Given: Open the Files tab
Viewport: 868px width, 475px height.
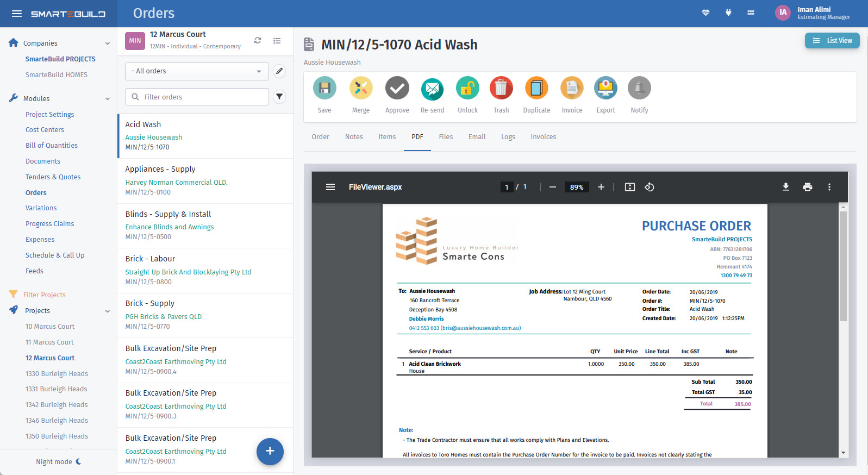Looking at the screenshot, I should point(446,137).
